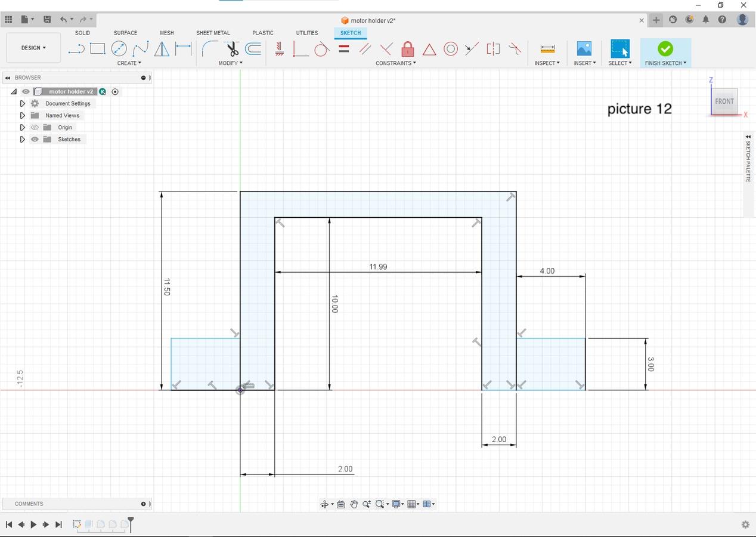Screen dimensions: 756x537
Task: Open the CONSTRAINTS dropdown menu
Action: pos(396,63)
